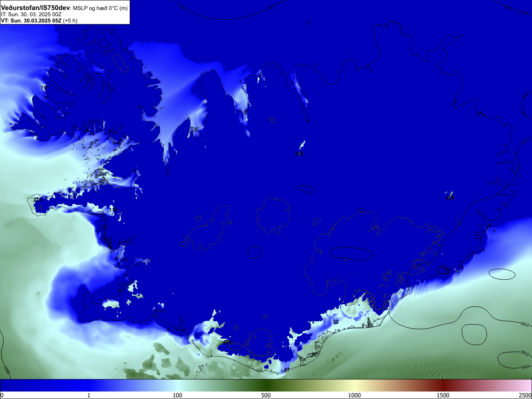
Task: Click the 'IT: Sun. 30. 03. 2025 00Z' line
Action: pos(31,15)
